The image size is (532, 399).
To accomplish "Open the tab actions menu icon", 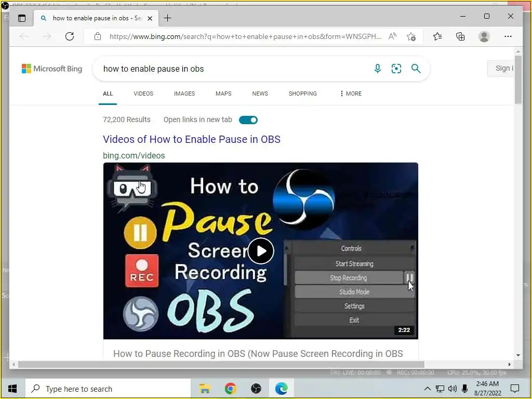I will point(22,18).
